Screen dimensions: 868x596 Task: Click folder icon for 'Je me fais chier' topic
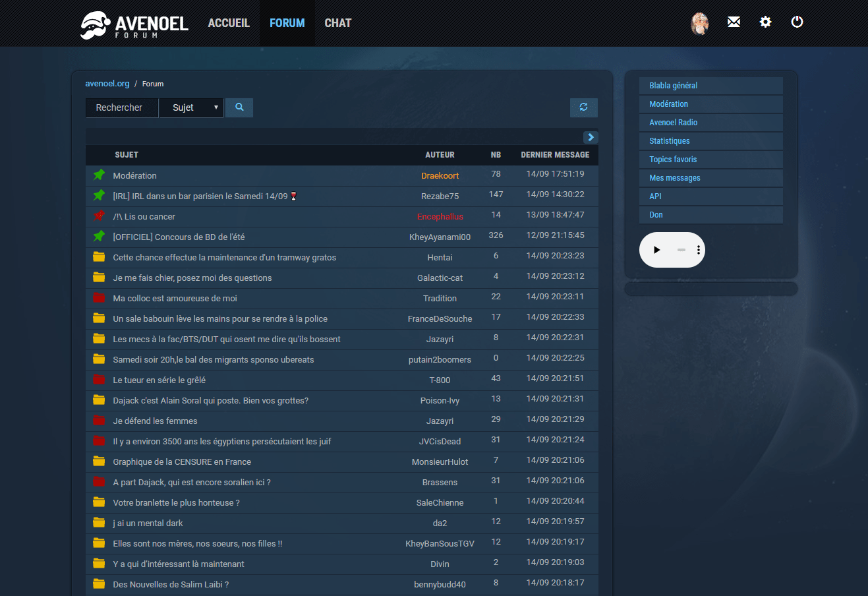point(99,278)
